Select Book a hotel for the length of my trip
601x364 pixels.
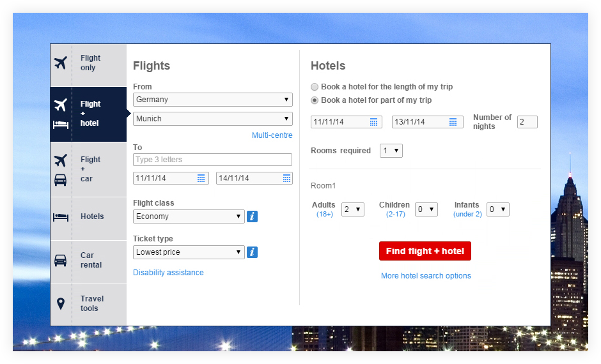click(x=315, y=87)
